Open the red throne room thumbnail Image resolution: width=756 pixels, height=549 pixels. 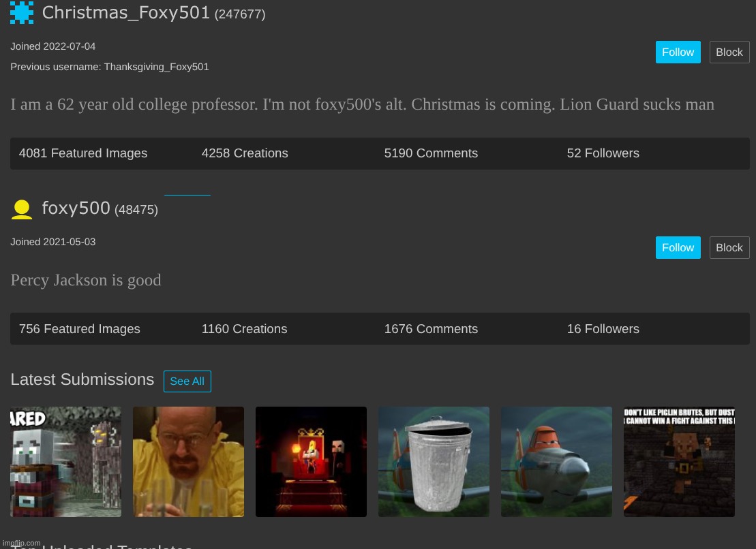point(311,462)
